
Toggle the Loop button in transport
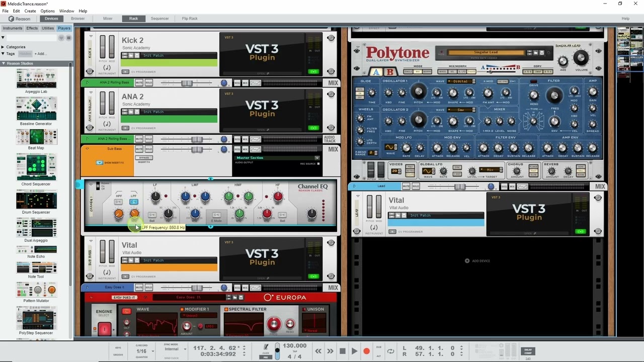390,351
